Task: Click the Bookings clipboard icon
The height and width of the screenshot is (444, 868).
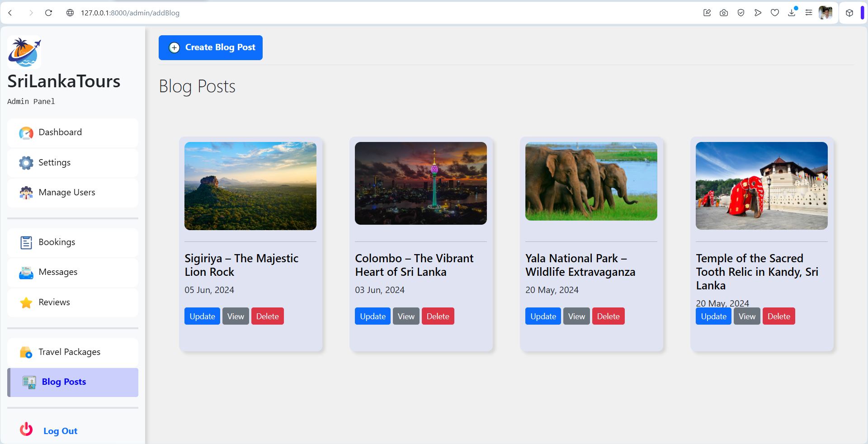Action: click(26, 242)
